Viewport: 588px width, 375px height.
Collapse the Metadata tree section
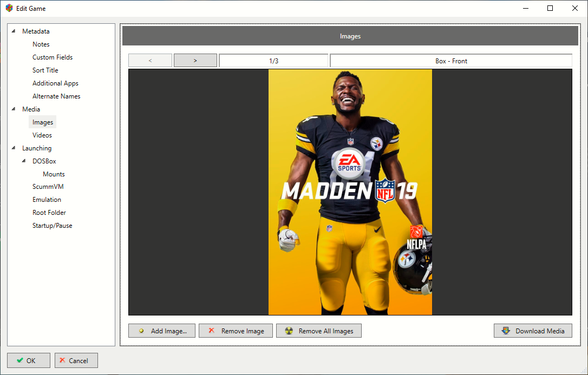tap(14, 31)
